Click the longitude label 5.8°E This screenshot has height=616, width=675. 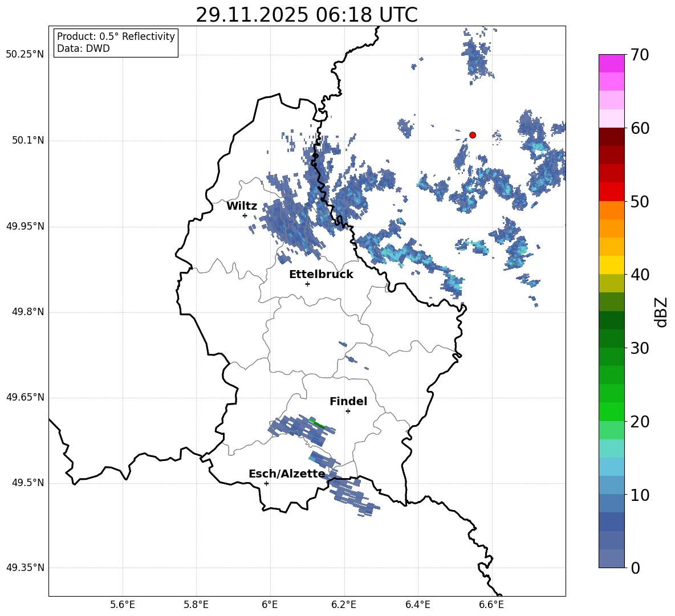pyautogui.click(x=196, y=605)
